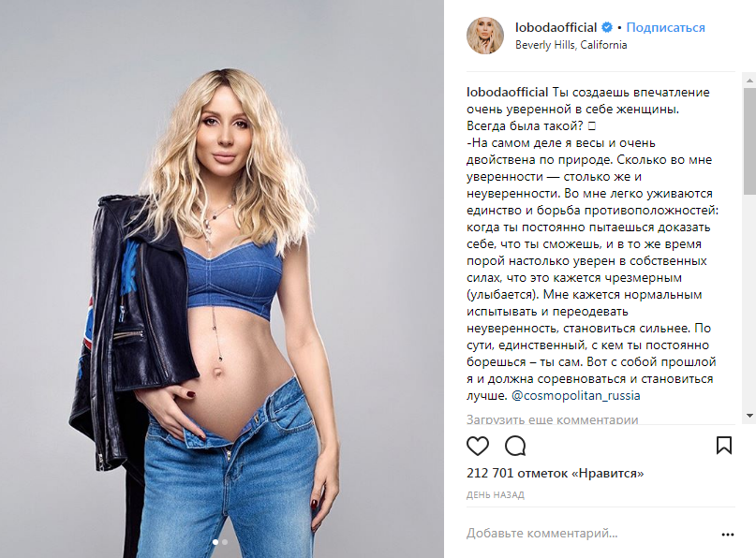Focus the Добавьте комментарий input field
This screenshot has height=558, width=756.
(589, 534)
